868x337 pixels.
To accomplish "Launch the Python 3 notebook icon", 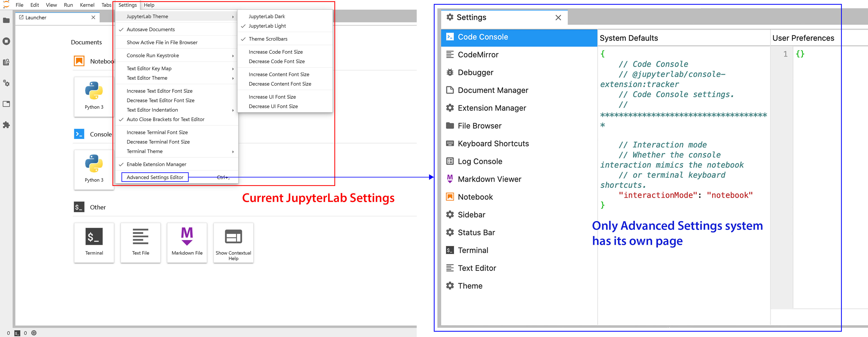I will pyautogui.click(x=94, y=96).
